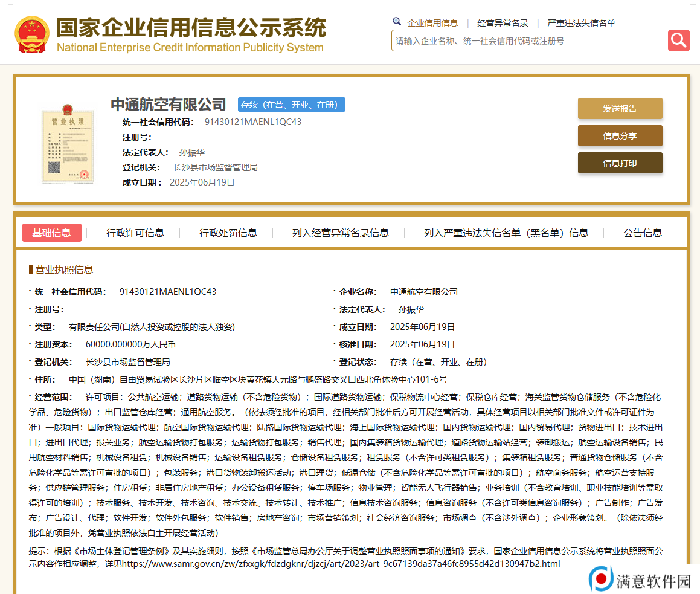Screen dimensions: 700x594
Task: Select the 企业信用信息 search category
Action: (x=432, y=23)
